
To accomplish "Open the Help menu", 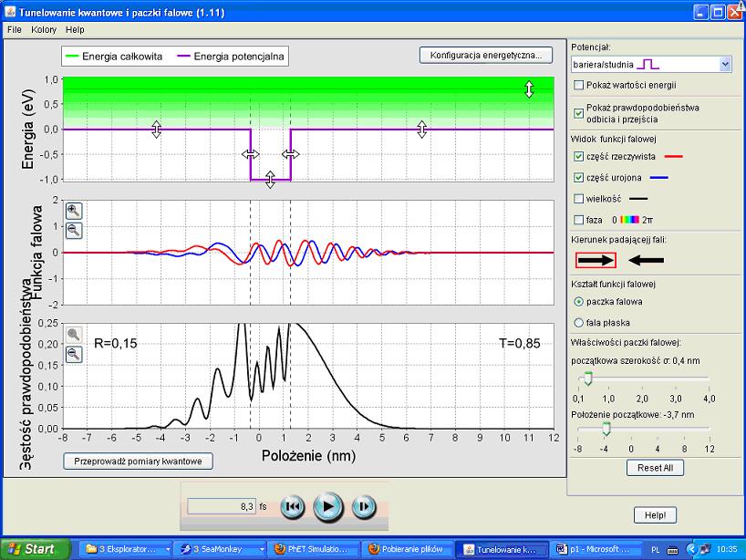I will (75, 29).
